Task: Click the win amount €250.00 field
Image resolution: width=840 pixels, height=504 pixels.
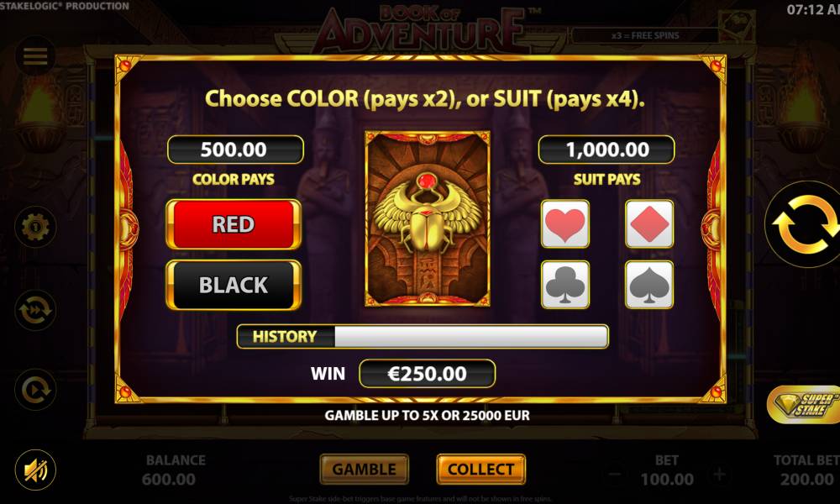Action: [427, 373]
